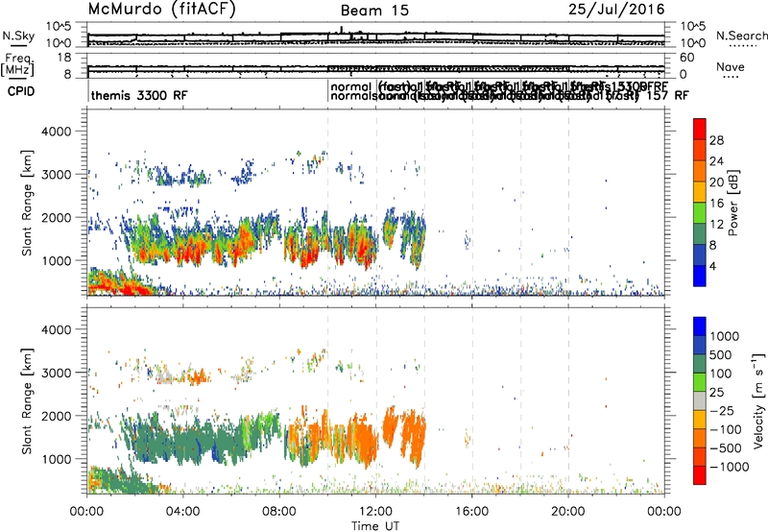Pick the red top segment of the Power colorbar

700,130
